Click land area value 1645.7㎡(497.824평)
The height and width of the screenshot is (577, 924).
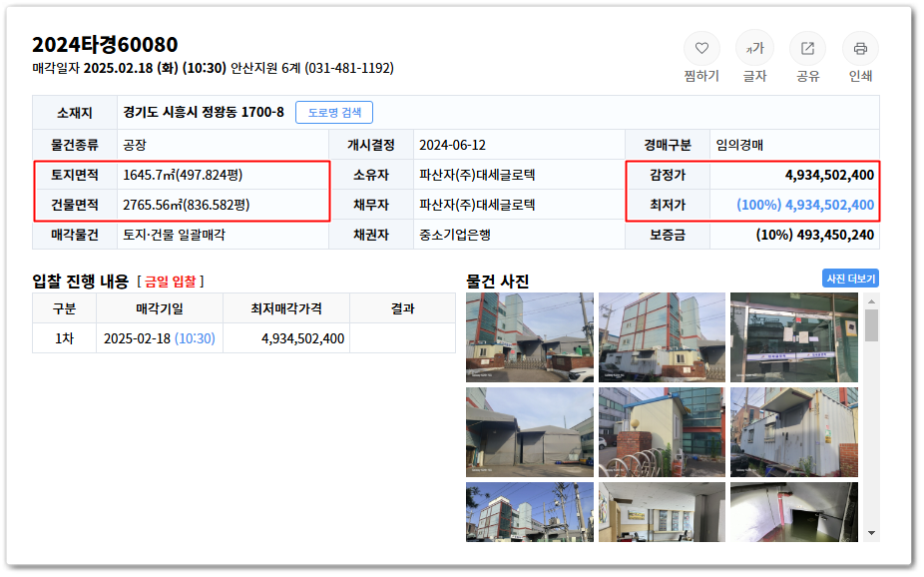183,175
